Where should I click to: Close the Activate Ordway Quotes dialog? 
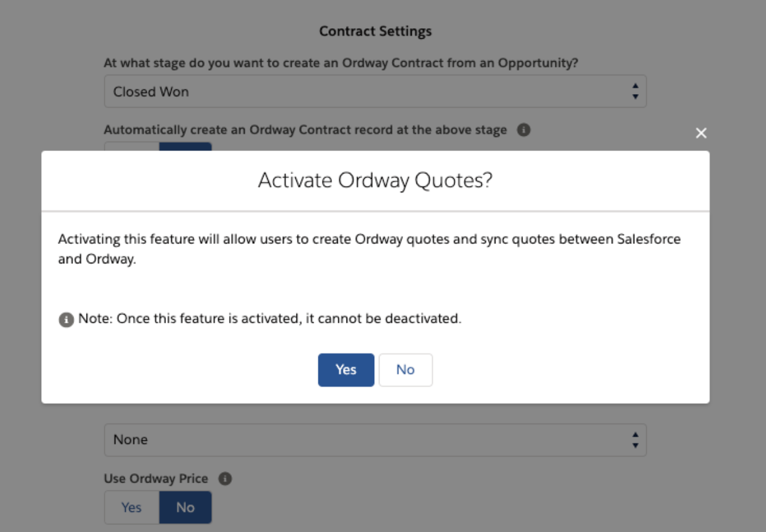click(x=701, y=133)
